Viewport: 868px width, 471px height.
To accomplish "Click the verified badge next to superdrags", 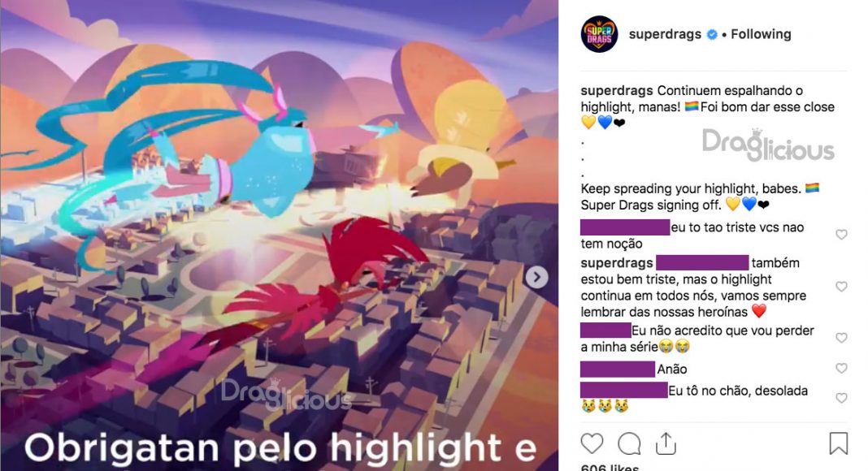I will (x=713, y=34).
